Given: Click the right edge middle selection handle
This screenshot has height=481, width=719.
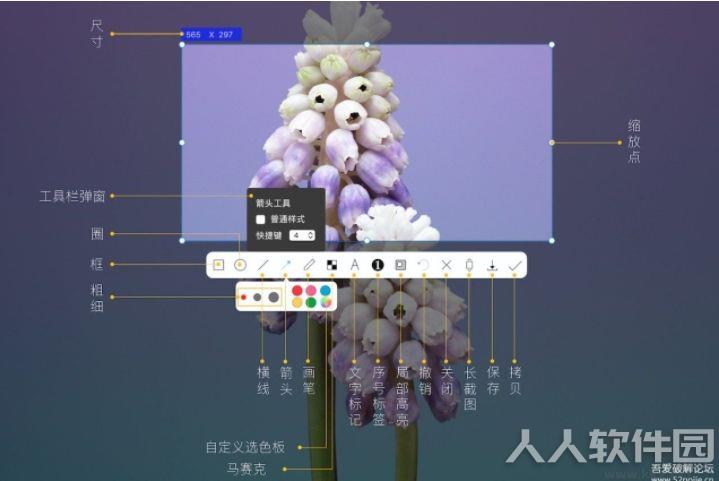Looking at the screenshot, I should [552, 143].
